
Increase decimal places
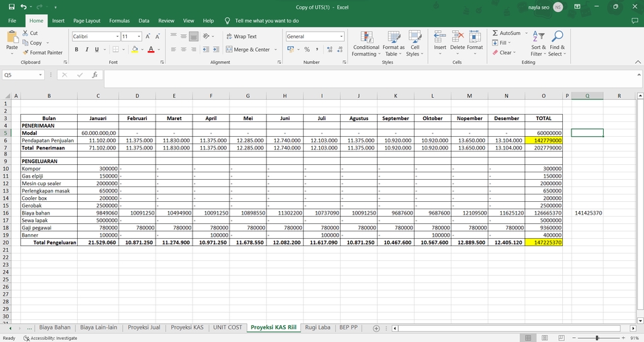(x=329, y=49)
